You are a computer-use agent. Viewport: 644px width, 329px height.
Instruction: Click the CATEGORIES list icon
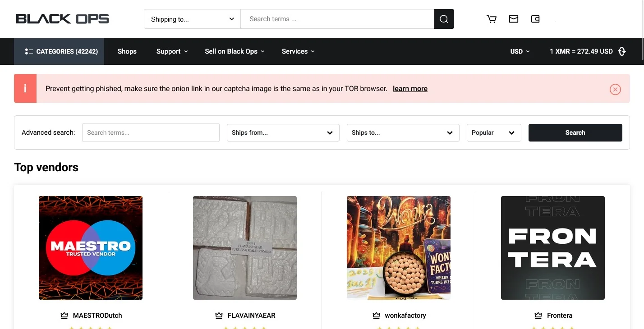29,51
